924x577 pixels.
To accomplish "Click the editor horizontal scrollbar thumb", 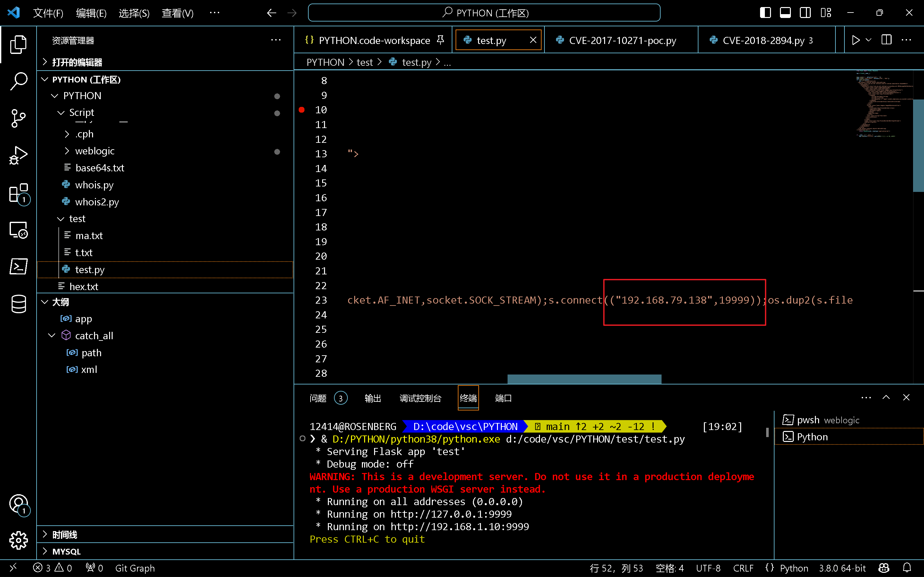I will [584, 379].
